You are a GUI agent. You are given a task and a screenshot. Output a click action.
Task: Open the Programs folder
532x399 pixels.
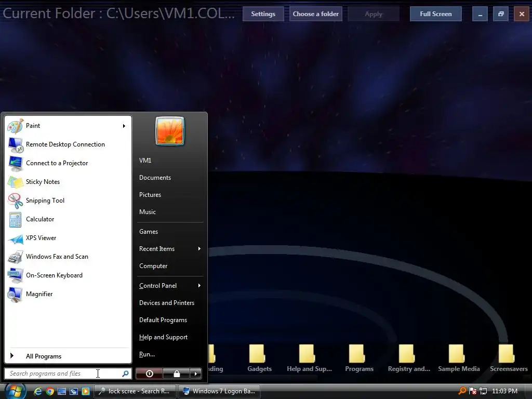pyautogui.click(x=359, y=358)
